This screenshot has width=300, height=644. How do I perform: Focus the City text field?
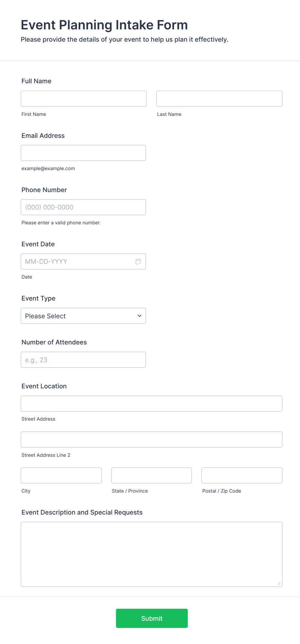coord(61,475)
